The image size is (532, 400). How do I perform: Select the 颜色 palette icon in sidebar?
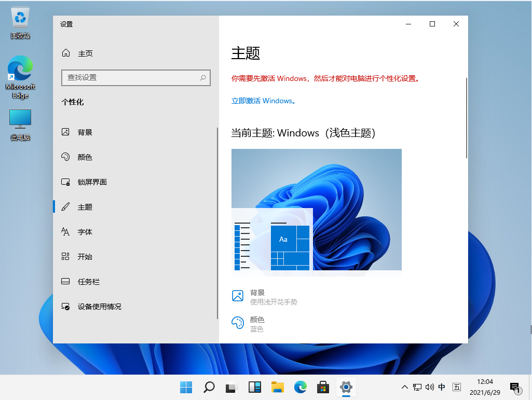pyautogui.click(x=66, y=157)
